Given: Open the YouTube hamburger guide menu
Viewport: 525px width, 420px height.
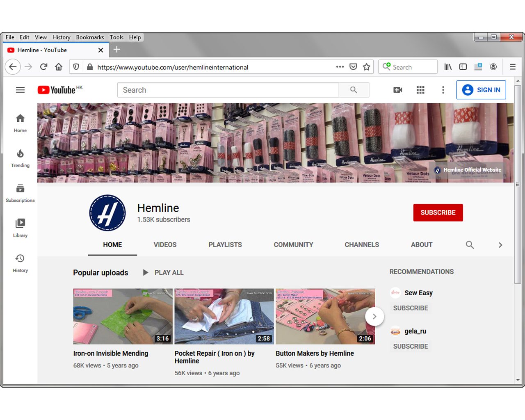Looking at the screenshot, I should (x=20, y=90).
